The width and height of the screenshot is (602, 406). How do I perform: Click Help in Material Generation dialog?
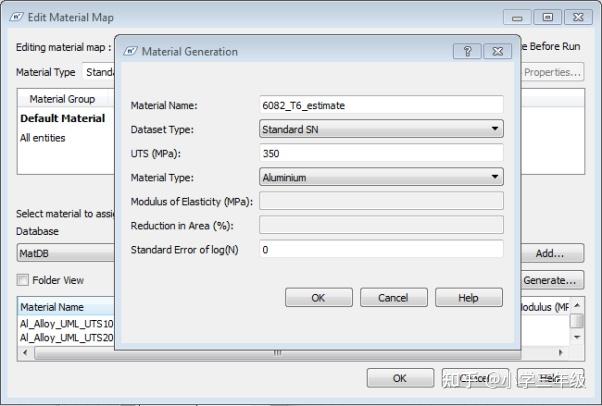(468, 298)
